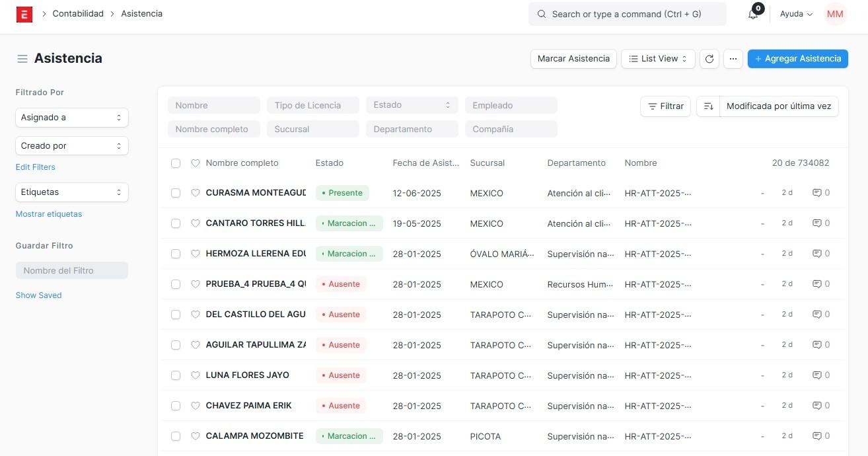Toggle sort direction icon beside Modificada

click(x=708, y=106)
